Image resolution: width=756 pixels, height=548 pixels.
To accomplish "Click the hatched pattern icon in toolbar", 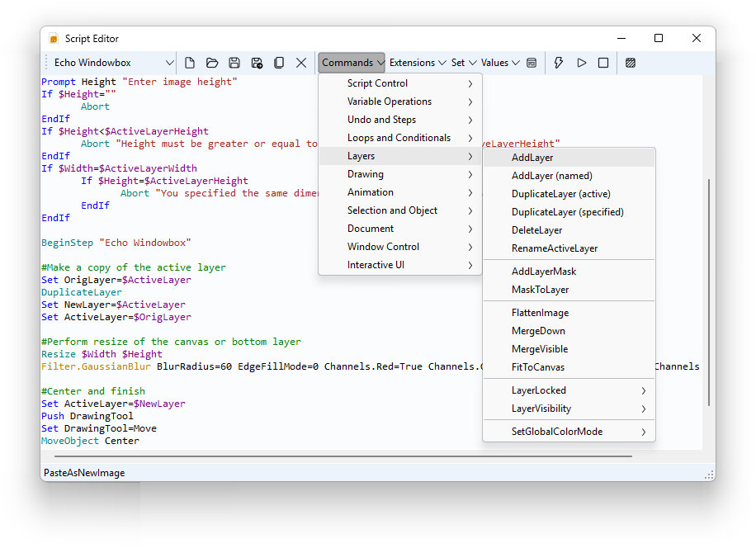I will (x=631, y=63).
